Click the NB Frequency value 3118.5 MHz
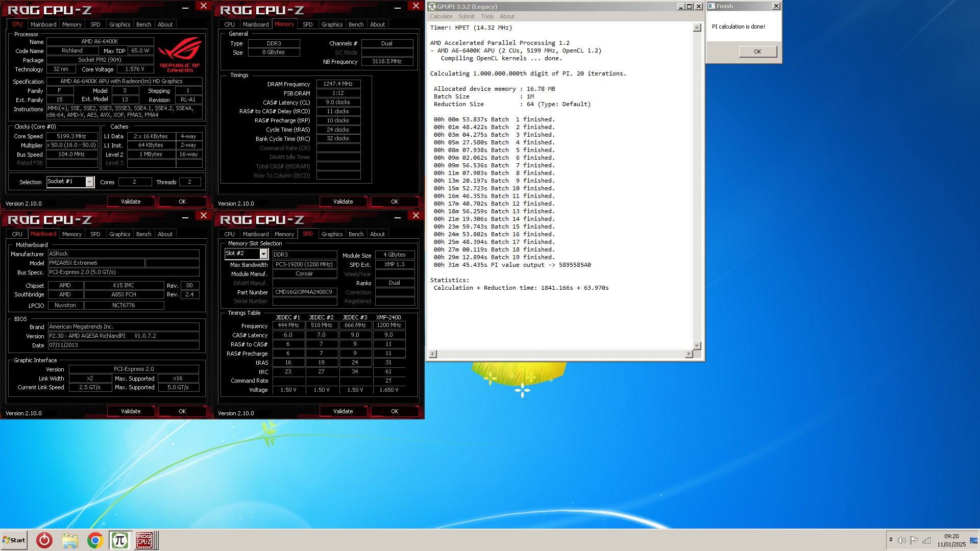980x551 pixels. (387, 61)
